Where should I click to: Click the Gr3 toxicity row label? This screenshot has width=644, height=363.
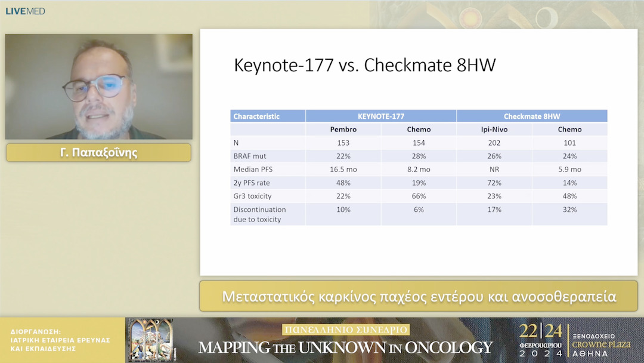(x=254, y=196)
